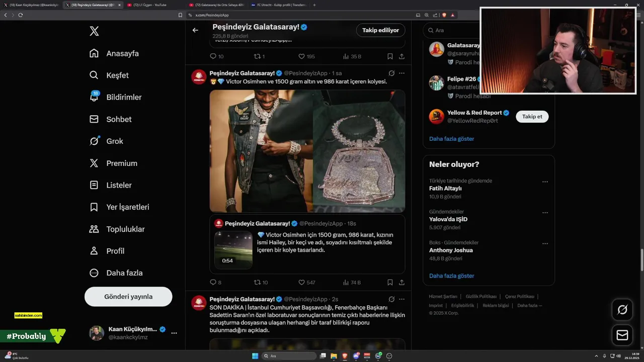Screen dimensions: 644x362
Task: Click the Ara search field on X
Action: click(453, 30)
